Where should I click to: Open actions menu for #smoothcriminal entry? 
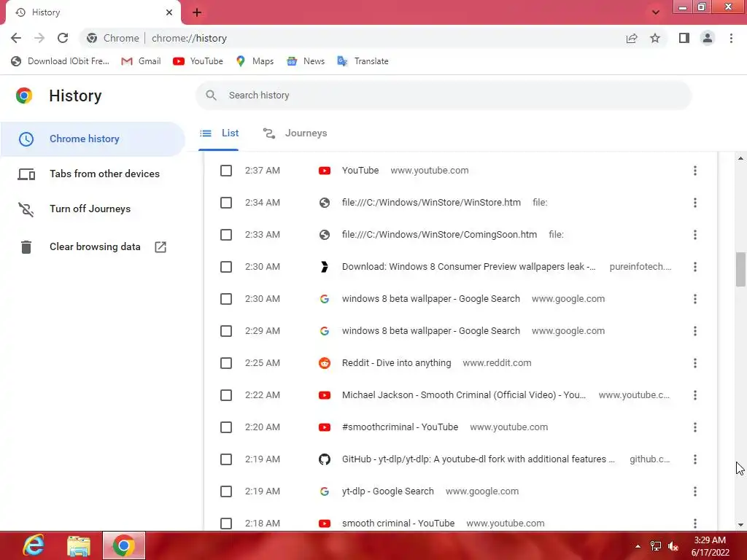(x=695, y=427)
